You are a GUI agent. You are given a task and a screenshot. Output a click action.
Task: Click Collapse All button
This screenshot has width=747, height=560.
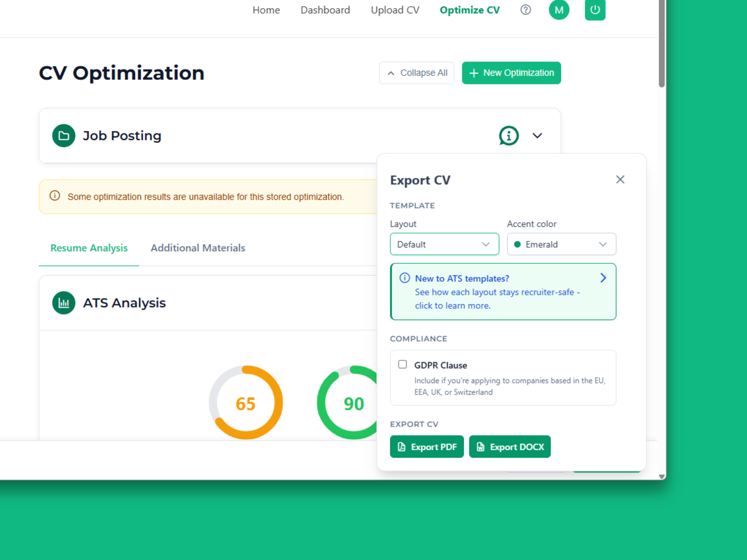tap(416, 73)
